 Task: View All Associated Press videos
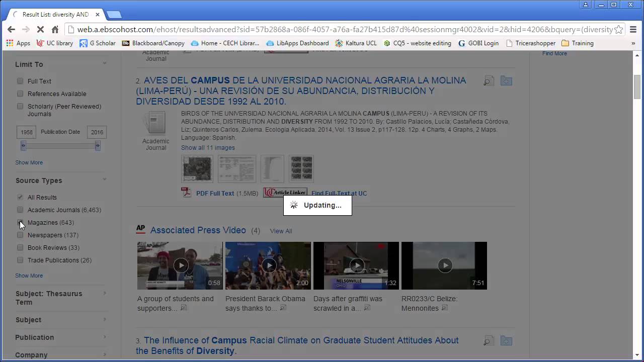281,231
